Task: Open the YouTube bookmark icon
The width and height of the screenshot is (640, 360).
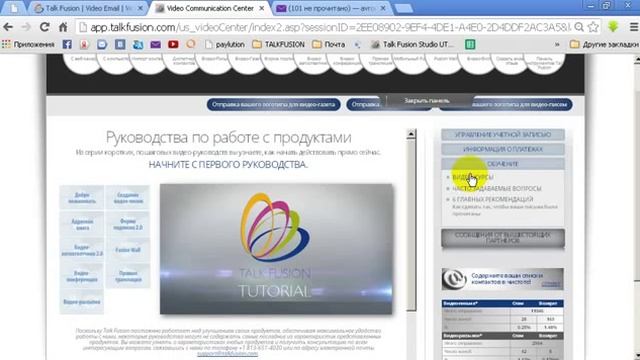Action: click(173, 44)
